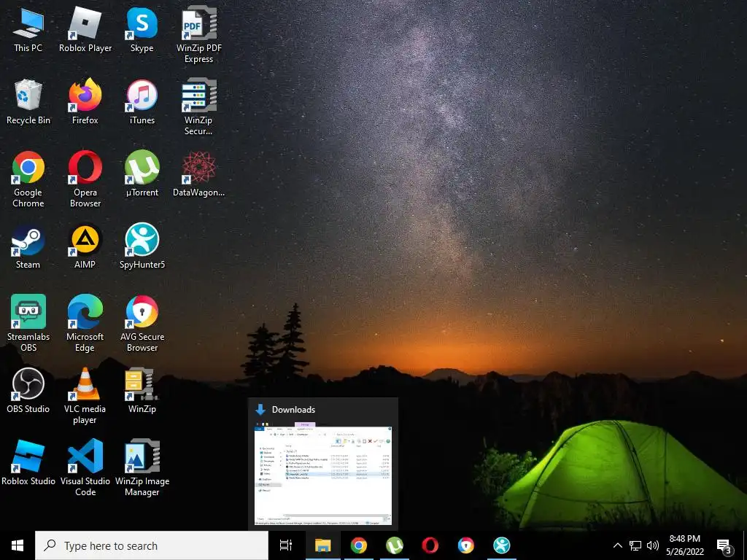This screenshot has height=560, width=747.
Task: Open Task View from the taskbar
Action: pyautogui.click(x=286, y=545)
